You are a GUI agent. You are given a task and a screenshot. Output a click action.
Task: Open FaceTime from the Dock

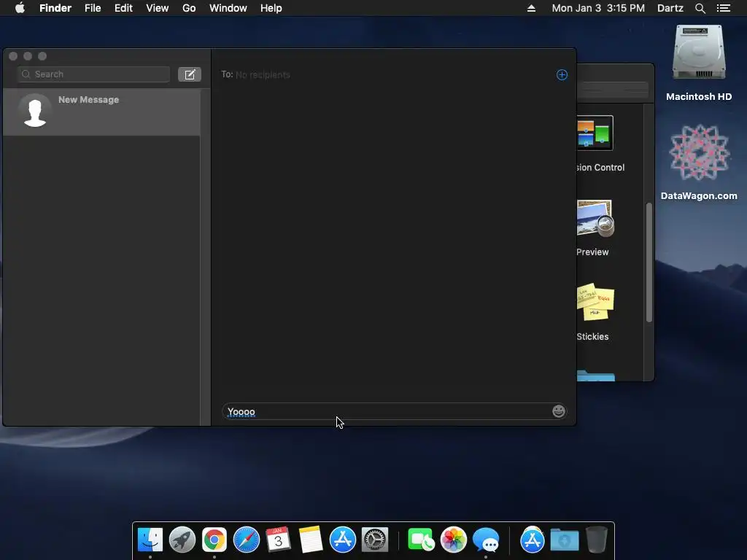421,540
